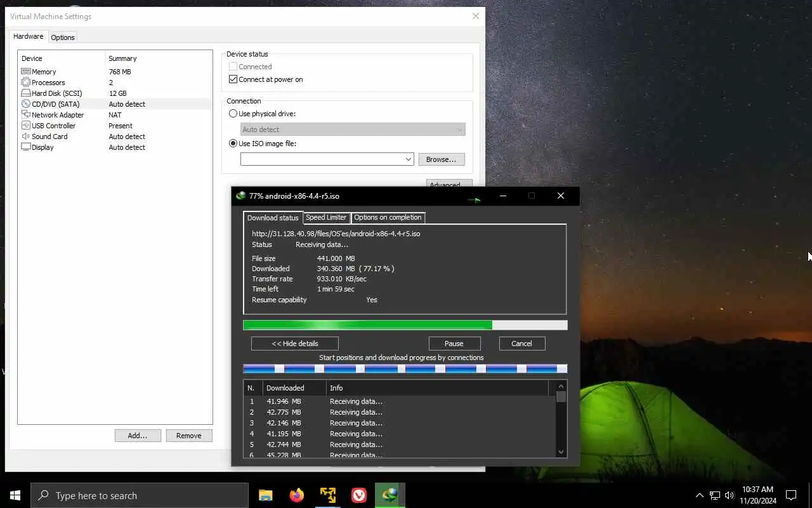Open the Download status tab
The height and width of the screenshot is (508, 812).
(273, 218)
